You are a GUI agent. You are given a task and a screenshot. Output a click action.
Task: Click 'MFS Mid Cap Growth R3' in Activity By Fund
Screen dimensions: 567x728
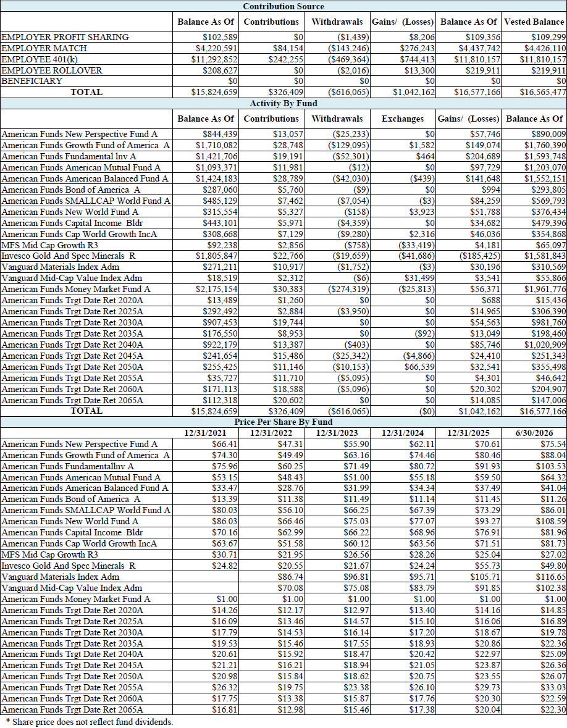(49, 245)
